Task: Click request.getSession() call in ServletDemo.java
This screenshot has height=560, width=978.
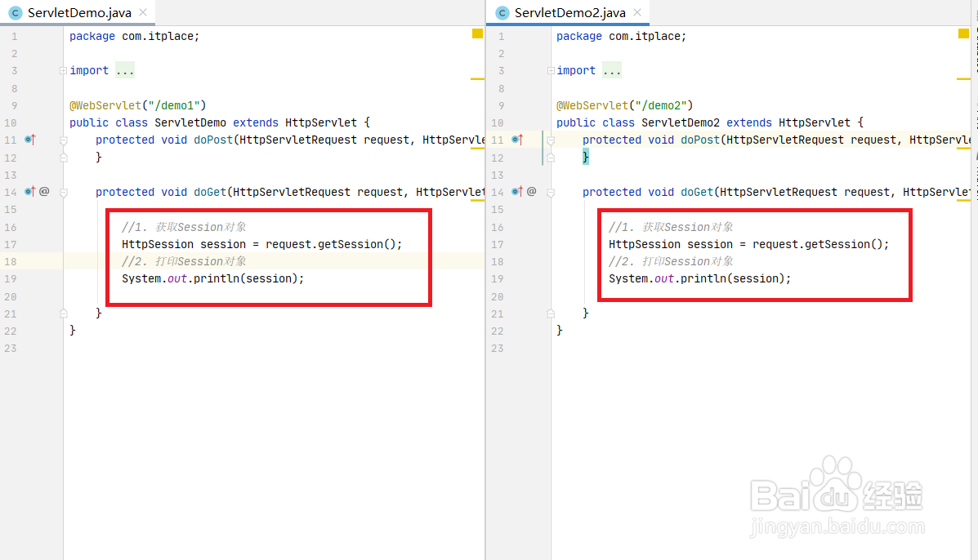Action: [x=331, y=244]
